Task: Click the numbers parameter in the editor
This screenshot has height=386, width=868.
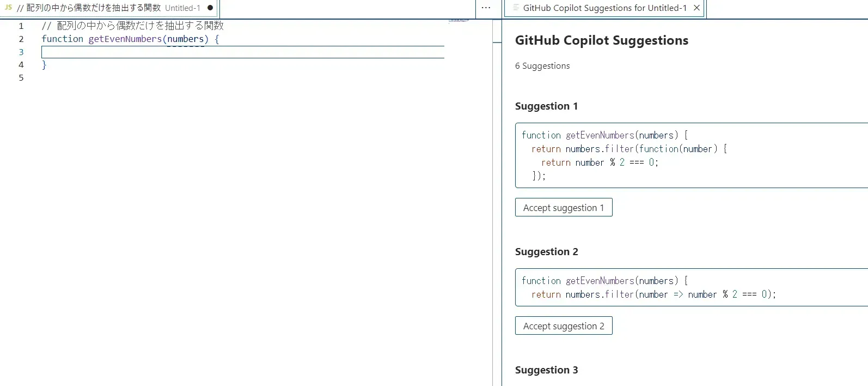Action: [x=185, y=39]
